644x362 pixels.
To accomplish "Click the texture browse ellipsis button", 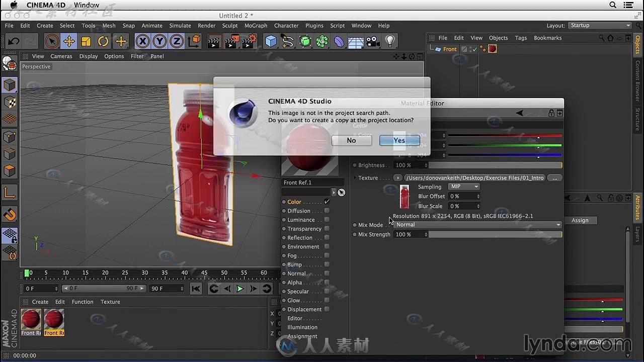I will click(x=554, y=178).
